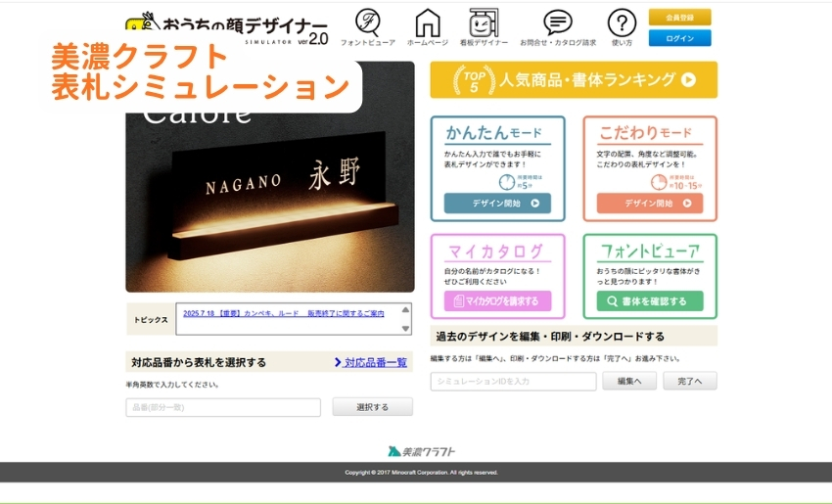Focus the 品番(部分一致) input field

coord(223,407)
